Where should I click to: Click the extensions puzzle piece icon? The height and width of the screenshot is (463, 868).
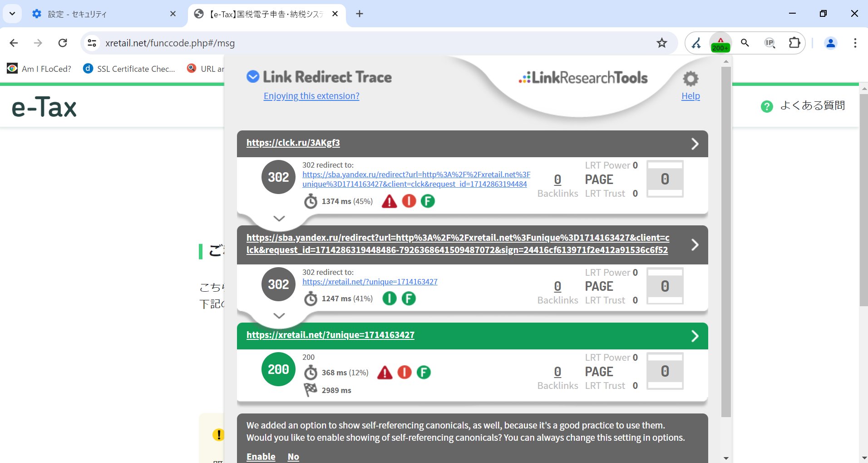[x=794, y=43]
